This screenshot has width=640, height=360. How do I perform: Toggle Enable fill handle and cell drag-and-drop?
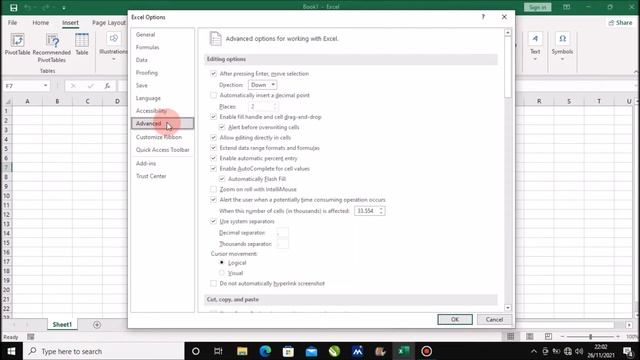tap(213, 117)
